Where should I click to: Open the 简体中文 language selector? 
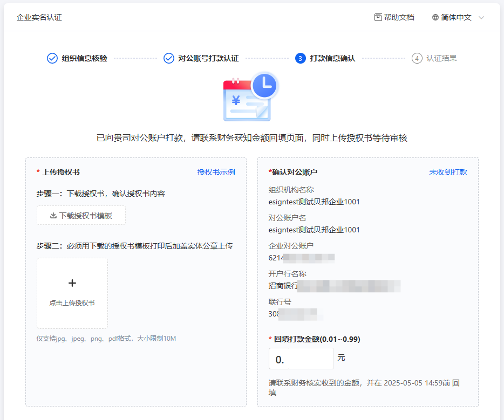[456, 17]
